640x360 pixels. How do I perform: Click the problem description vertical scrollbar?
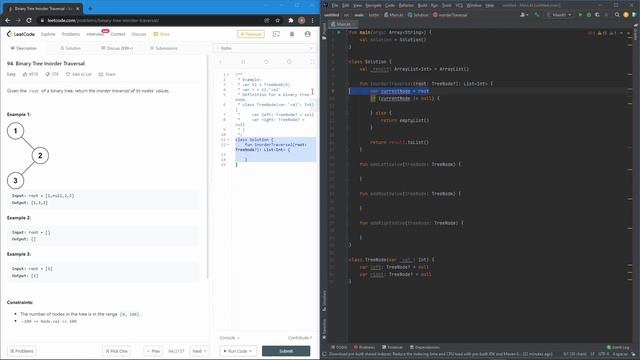point(208,167)
